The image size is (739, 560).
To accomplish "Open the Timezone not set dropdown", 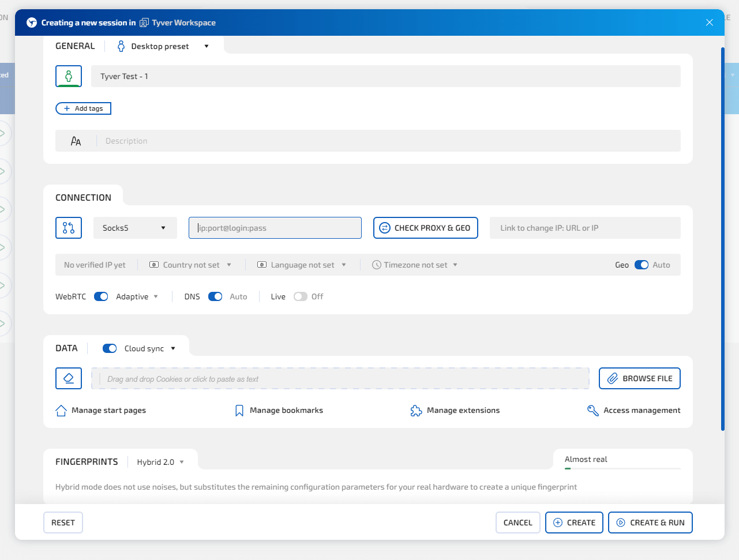I will (x=415, y=265).
